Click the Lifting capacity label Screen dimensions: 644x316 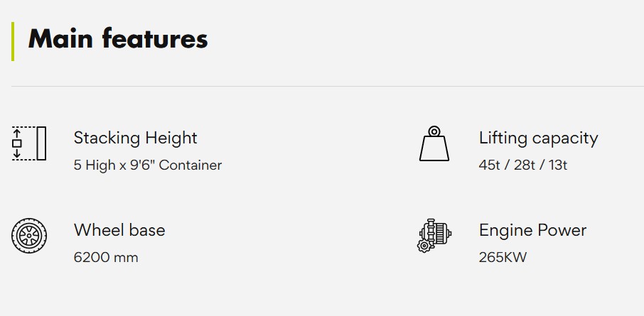(x=538, y=138)
